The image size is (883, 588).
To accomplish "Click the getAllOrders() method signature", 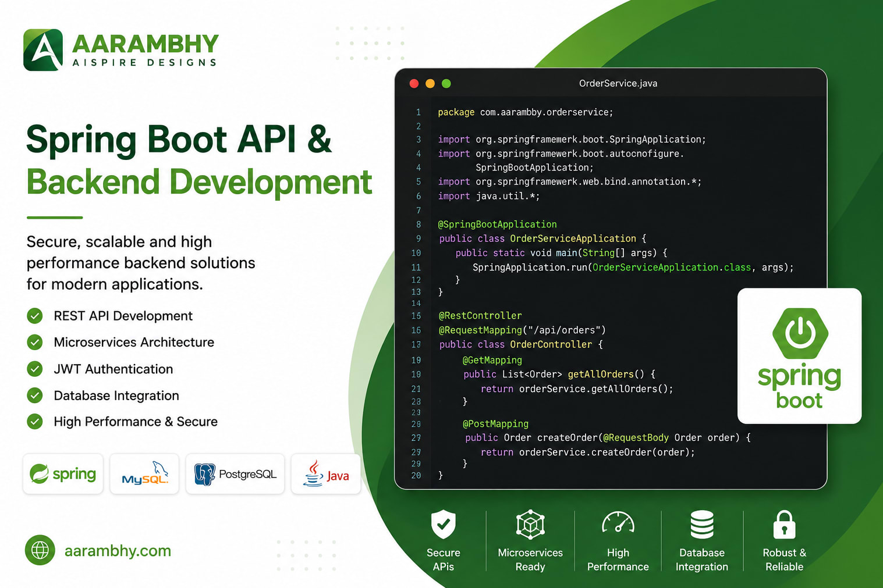I will point(559,374).
